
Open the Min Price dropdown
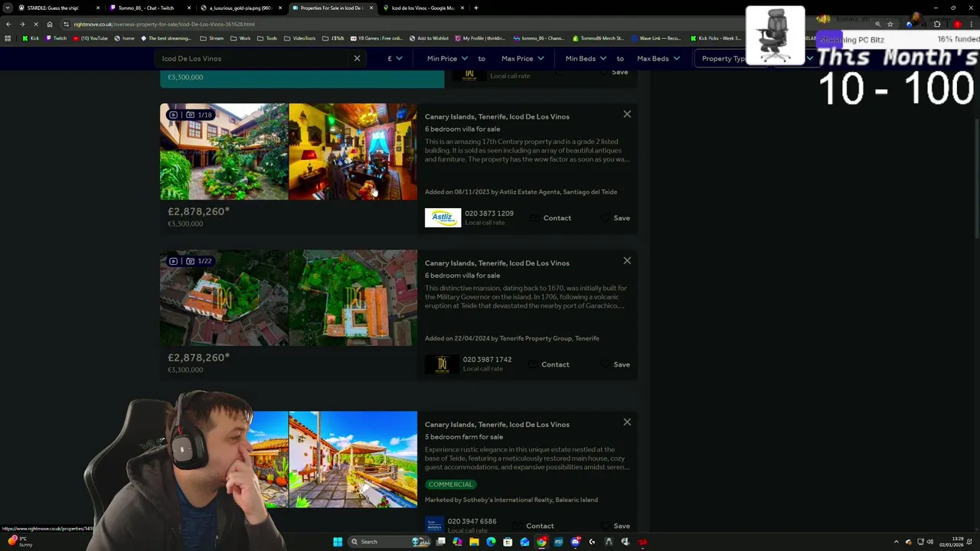(x=447, y=58)
